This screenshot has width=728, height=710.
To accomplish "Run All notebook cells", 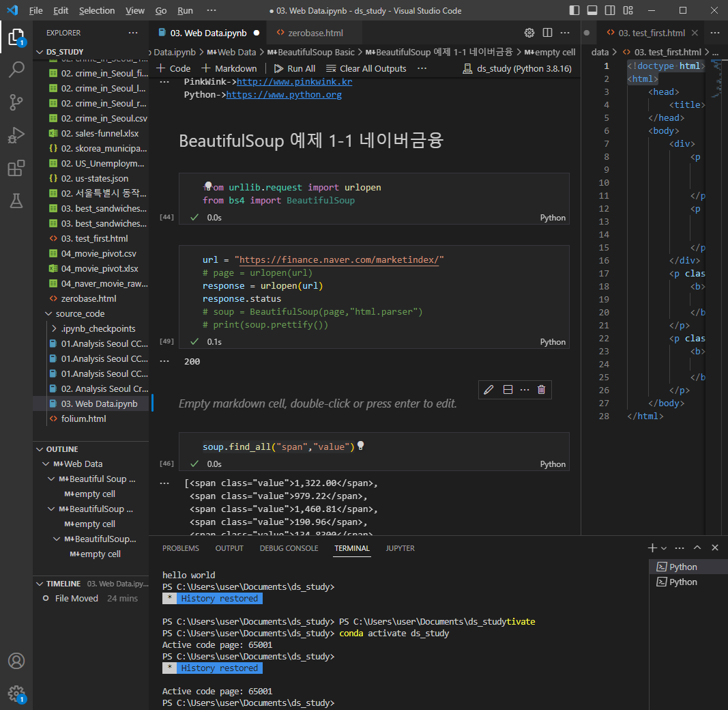I will pos(295,68).
